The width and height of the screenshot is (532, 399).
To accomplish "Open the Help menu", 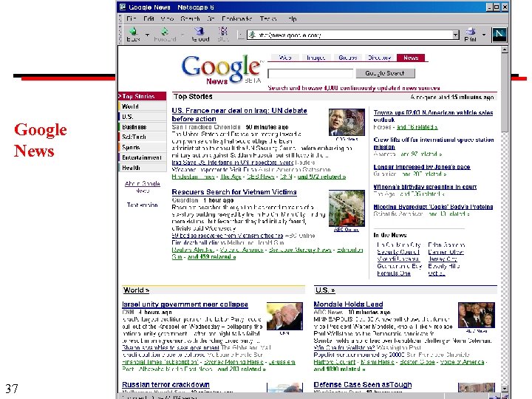I will 292,18.
